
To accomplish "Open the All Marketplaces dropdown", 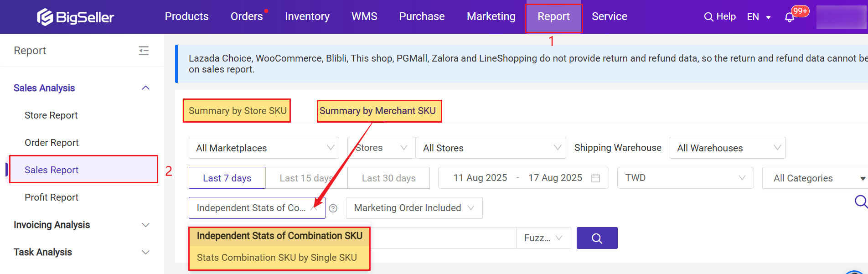I will point(264,148).
